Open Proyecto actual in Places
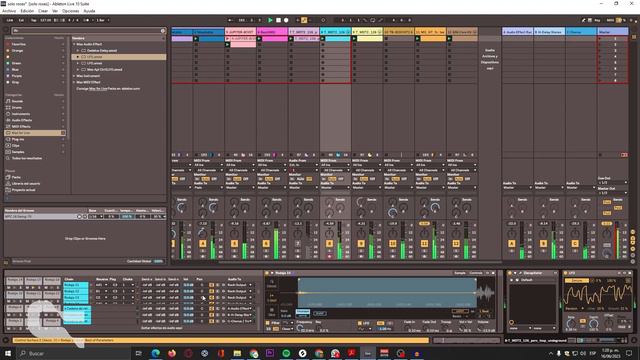The height and width of the screenshot is (360, 640). point(23,190)
